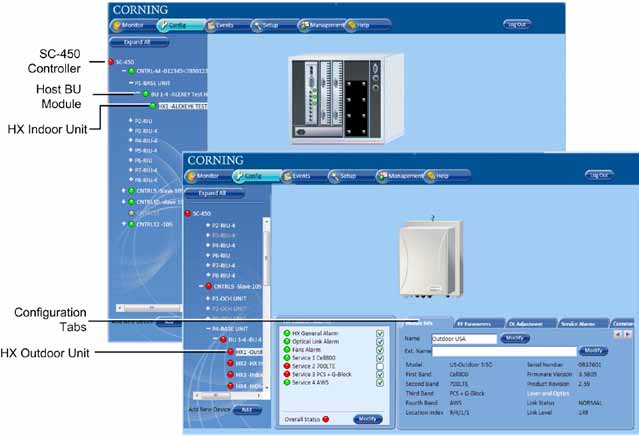Expand P2-RIU-4 node in front window
Screen dimensions: 639x436
point(208,225)
